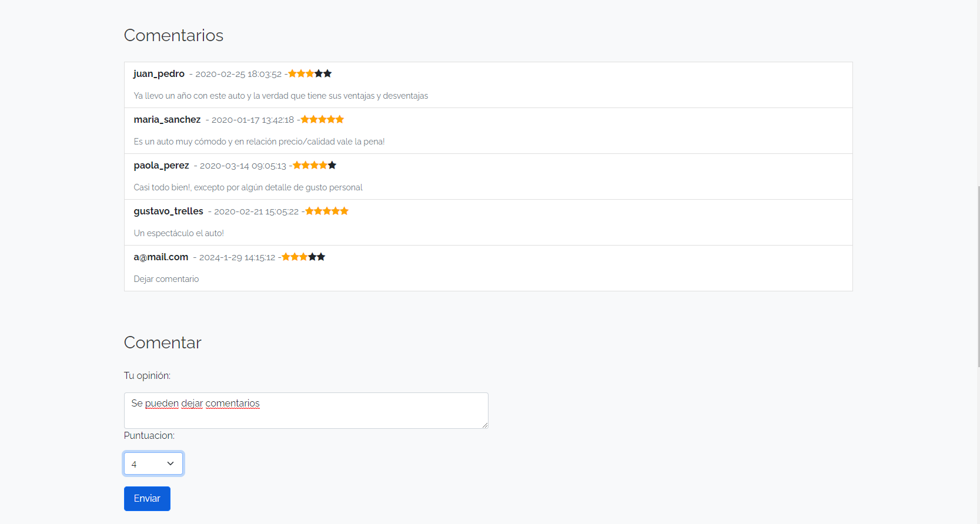The height and width of the screenshot is (524, 980).
Task: Click the Enviar button
Action: click(147, 499)
